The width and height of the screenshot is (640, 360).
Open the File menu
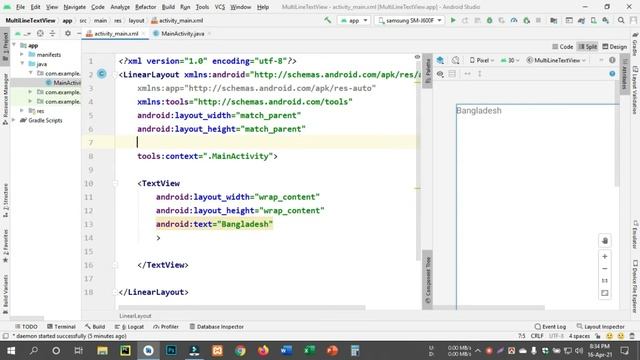[x=20, y=7]
